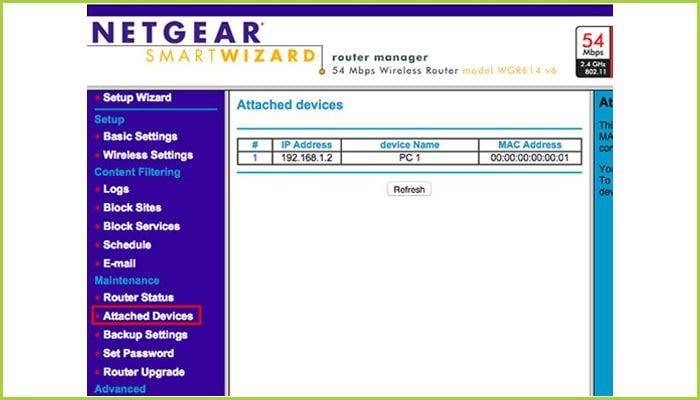The width and height of the screenshot is (700, 400).
Task: Click the 54 Mbps badge icon
Action: [x=593, y=52]
